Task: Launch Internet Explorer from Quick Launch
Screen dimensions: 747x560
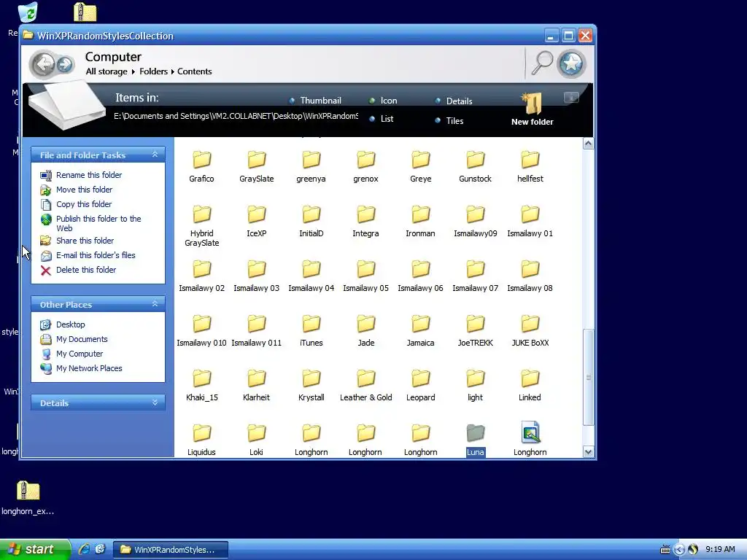Action: click(x=85, y=549)
